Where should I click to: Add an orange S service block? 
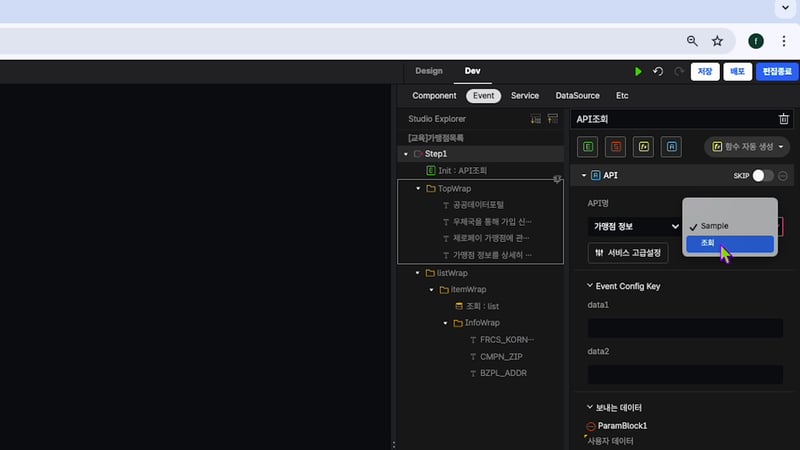[x=616, y=147]
